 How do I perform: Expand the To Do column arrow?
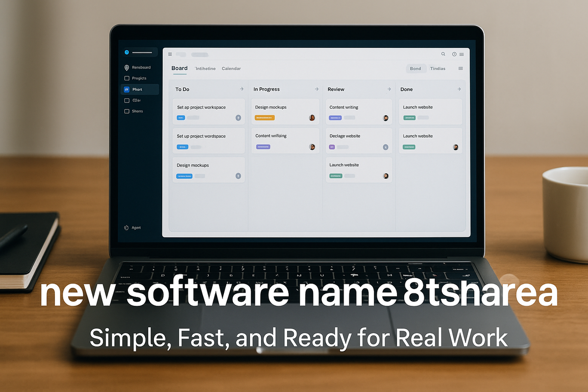coord(242,89)
